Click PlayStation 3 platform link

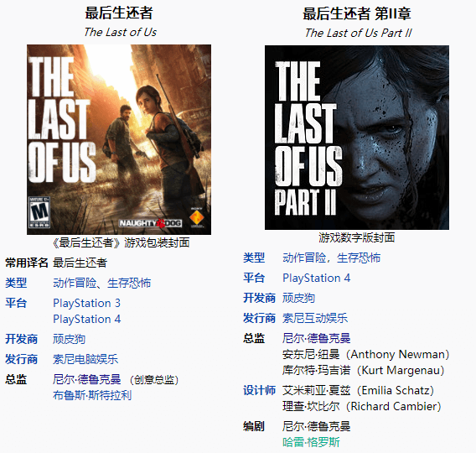click(86, 303)
